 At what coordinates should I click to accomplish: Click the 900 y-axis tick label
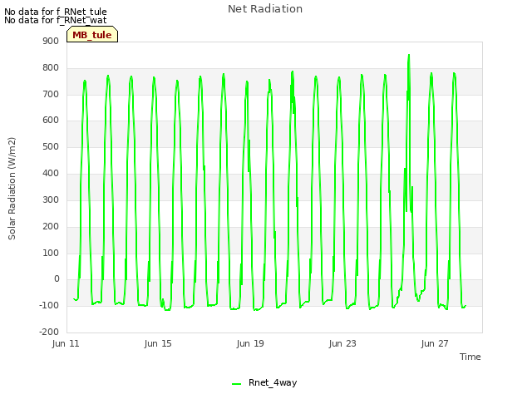point(51,41)
